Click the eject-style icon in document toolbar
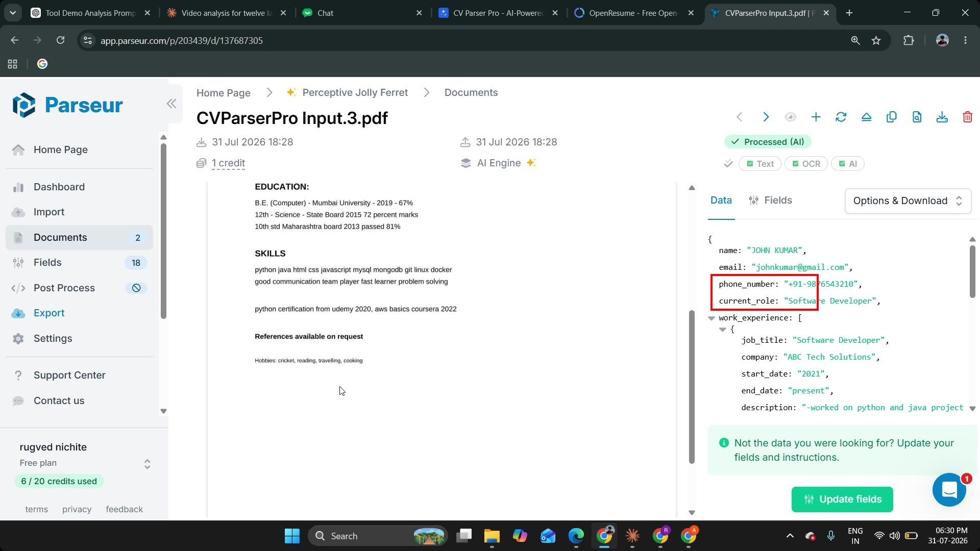This screenshot has width=980, height=551. [x=866, y=117]
